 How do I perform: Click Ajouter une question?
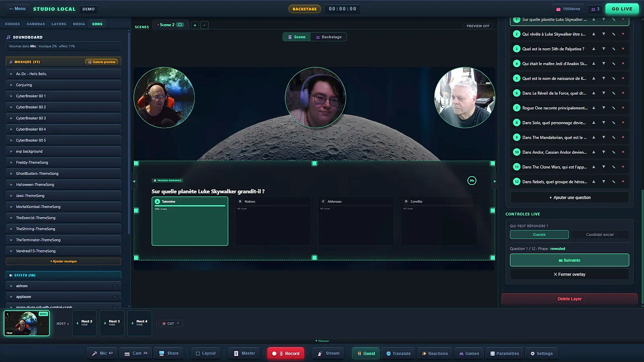(570, 197)
